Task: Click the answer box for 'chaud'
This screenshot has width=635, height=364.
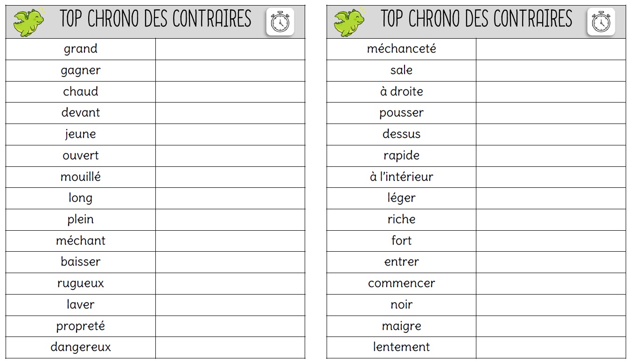Action: pyautogui.click(x=230, y=92)
